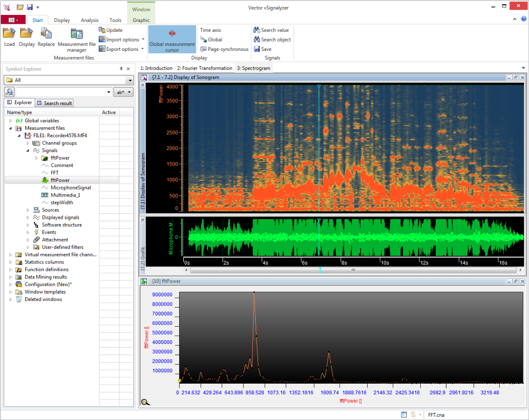Close the Symbol Explorer panel

[x=128, y=69]
